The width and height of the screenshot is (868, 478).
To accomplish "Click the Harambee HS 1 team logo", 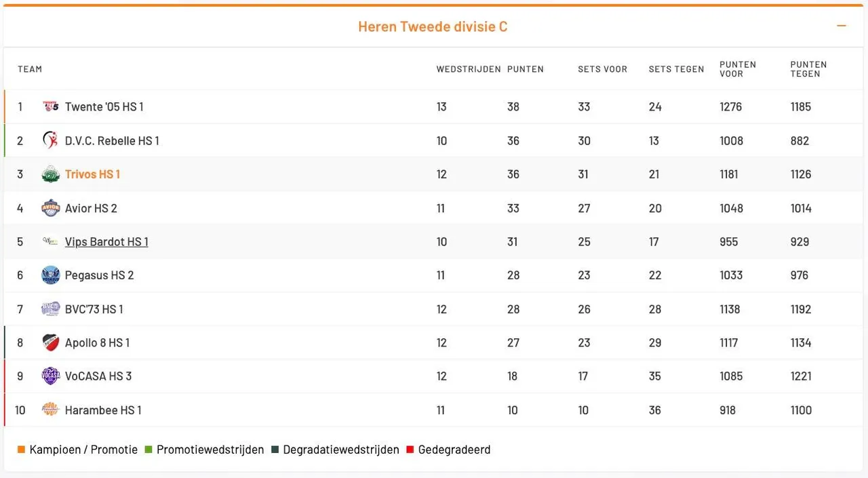I will 51,410.
